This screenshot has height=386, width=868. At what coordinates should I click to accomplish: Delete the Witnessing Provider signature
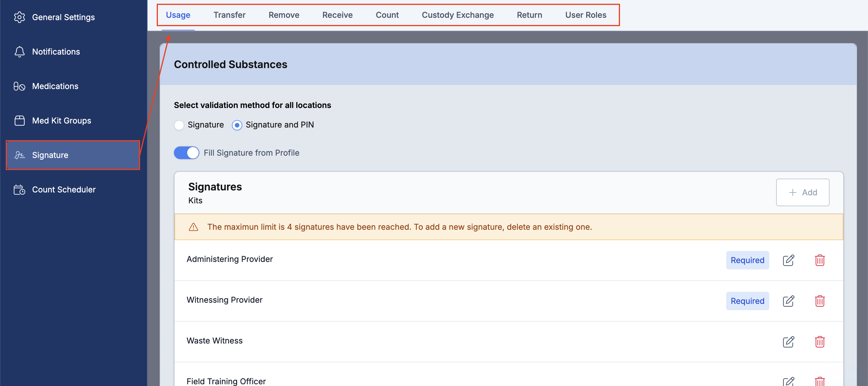(819, 301)
